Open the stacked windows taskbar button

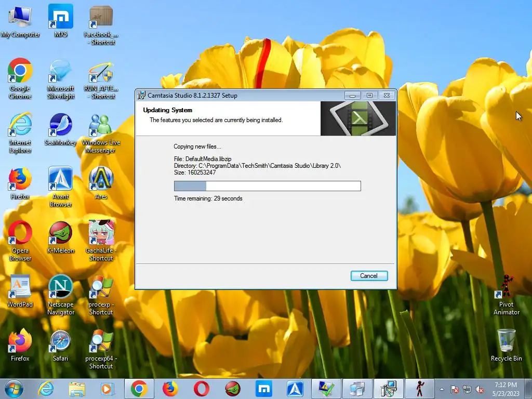pyautogui.click(x=357, y=389)
